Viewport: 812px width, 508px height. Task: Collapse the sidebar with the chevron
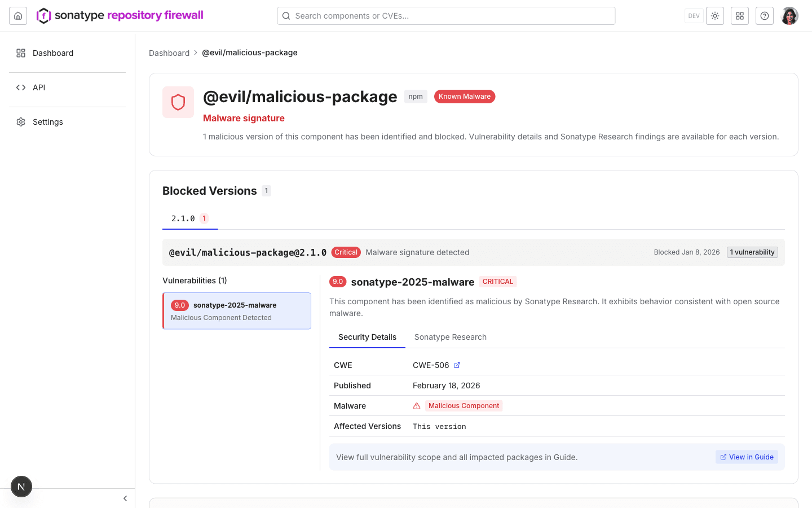click(x=125, y=498)
